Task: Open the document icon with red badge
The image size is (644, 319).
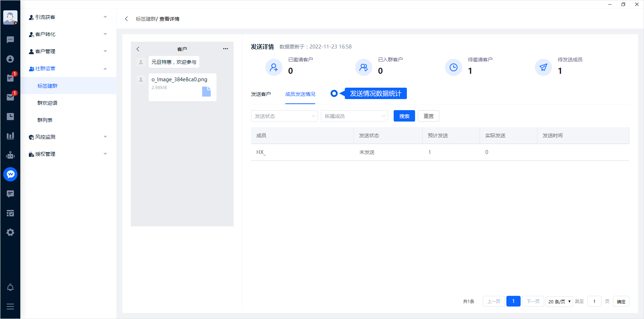Action: coord(10,78)
